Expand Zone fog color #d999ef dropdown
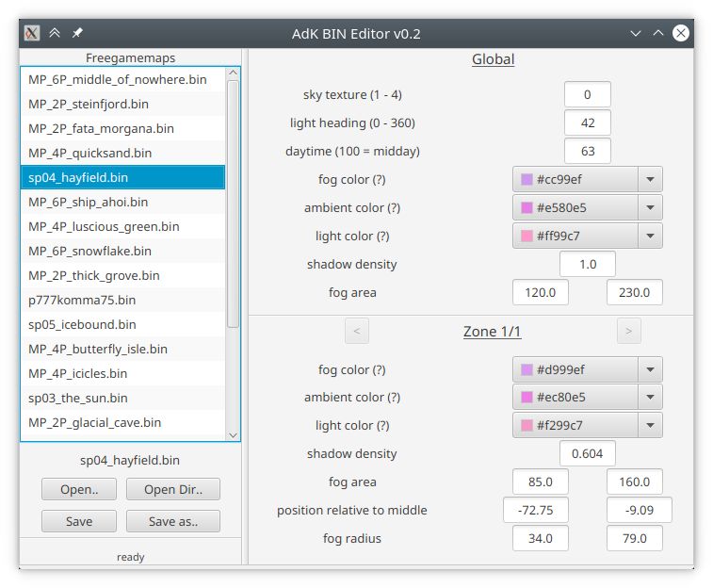 [650, 369]
